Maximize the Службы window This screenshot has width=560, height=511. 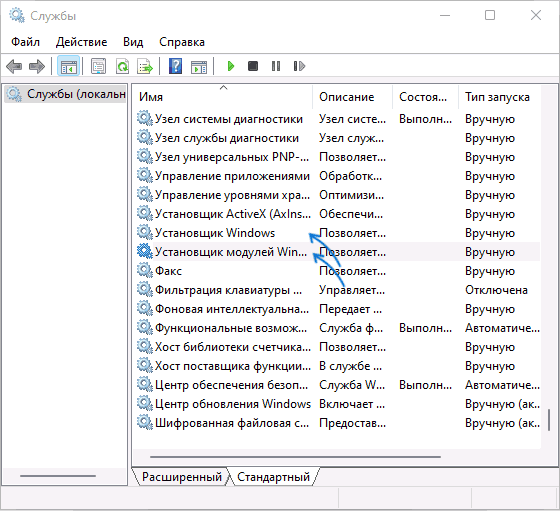click(490, 15)
